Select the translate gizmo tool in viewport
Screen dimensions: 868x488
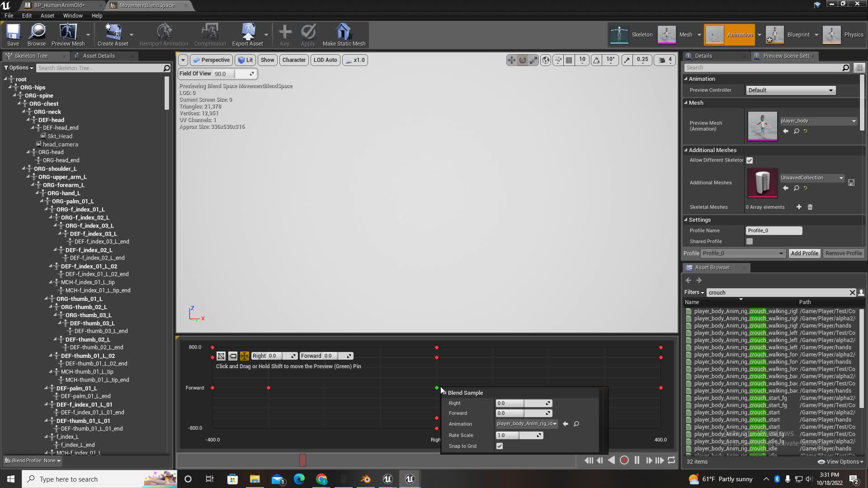(x=511, y=60)
